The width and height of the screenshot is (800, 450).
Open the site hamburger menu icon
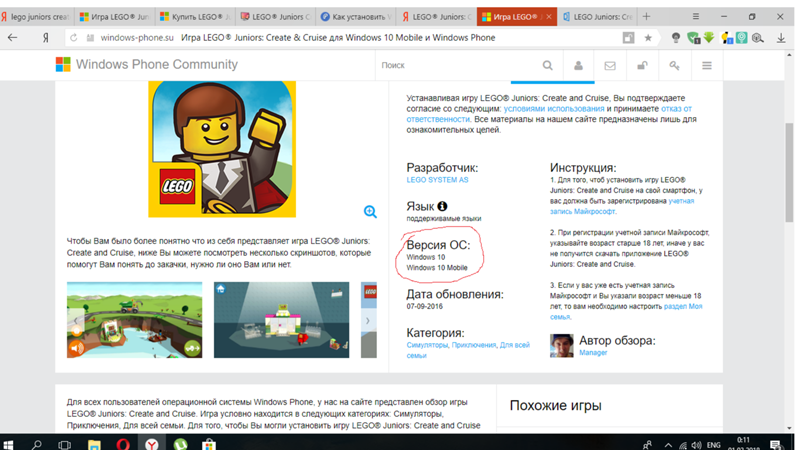[707, 65]
